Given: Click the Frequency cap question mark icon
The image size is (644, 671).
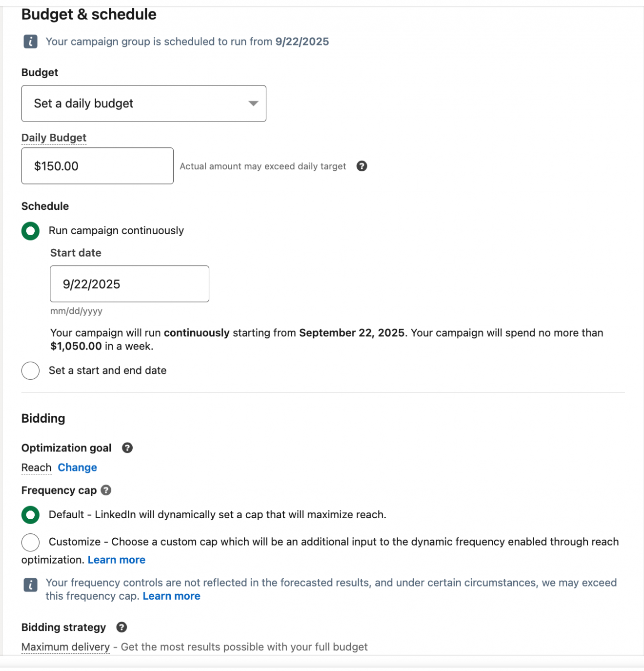Looking at the screenshot, I should click(x=107, y=490).
